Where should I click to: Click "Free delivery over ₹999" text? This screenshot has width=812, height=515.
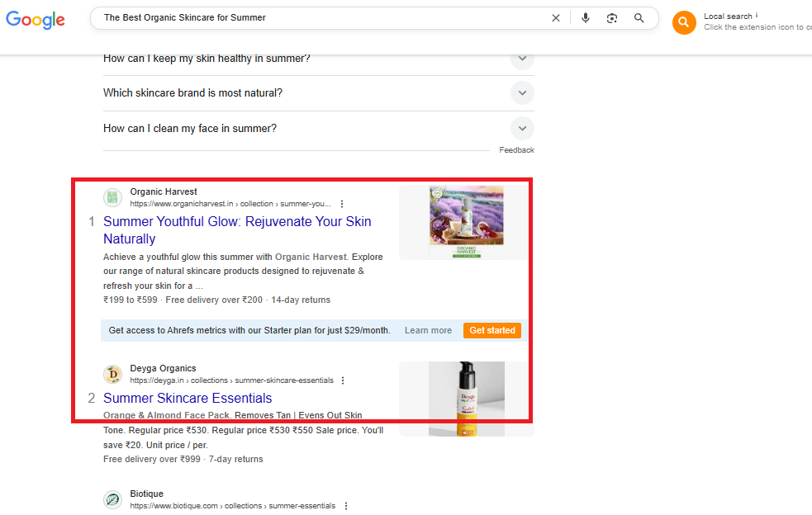click(x=152, y=459)
